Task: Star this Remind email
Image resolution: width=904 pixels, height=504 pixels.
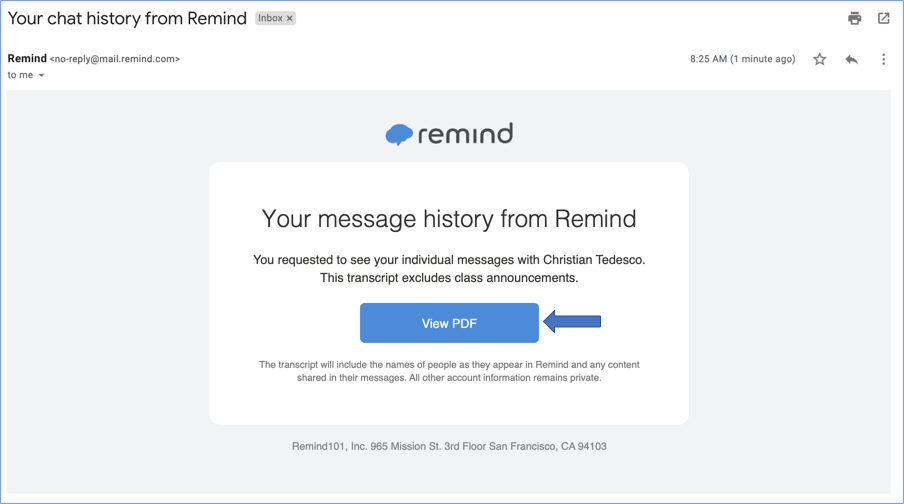Action: tap(820, 59)
